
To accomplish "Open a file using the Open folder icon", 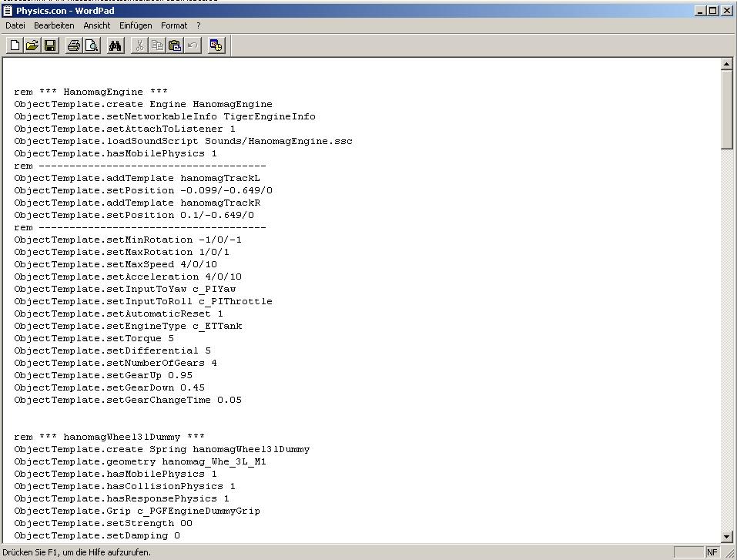I will 32,45.
